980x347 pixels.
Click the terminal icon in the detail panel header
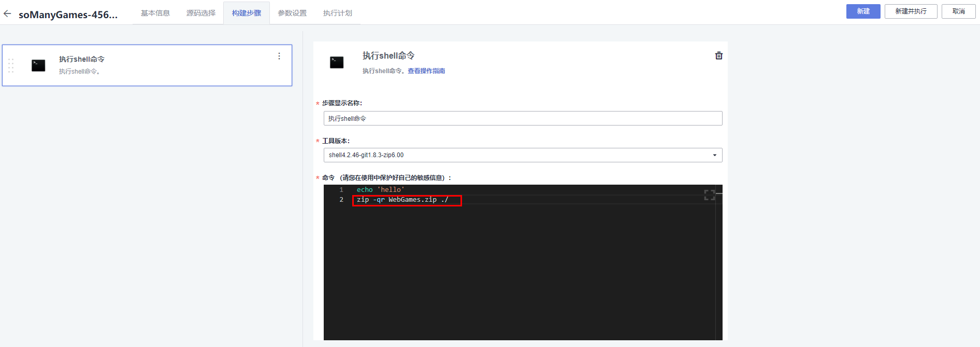[x=337, y=63]
